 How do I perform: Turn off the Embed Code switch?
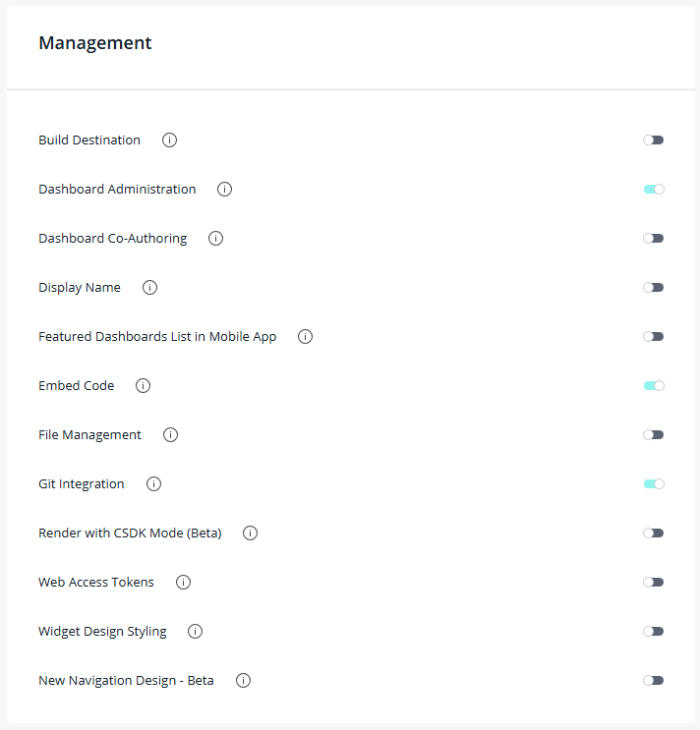tap(654, 386)
